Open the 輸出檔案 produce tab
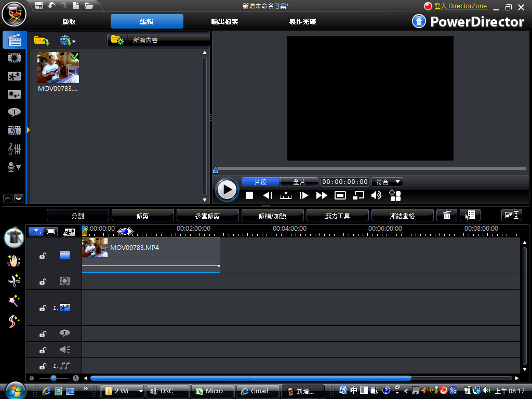This screenshot has width=532, height=399. point(224,22)
